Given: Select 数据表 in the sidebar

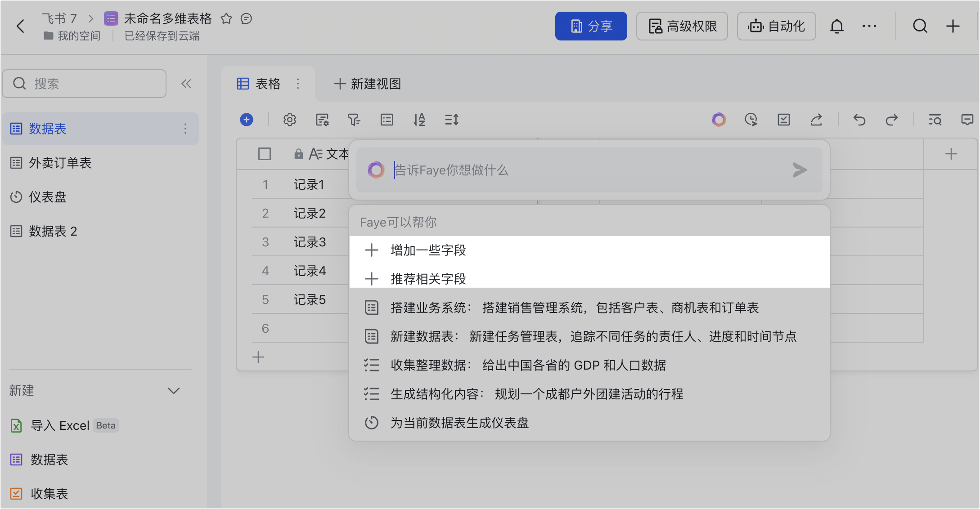Looking at the screenshot, I should (x=100, y=129).
